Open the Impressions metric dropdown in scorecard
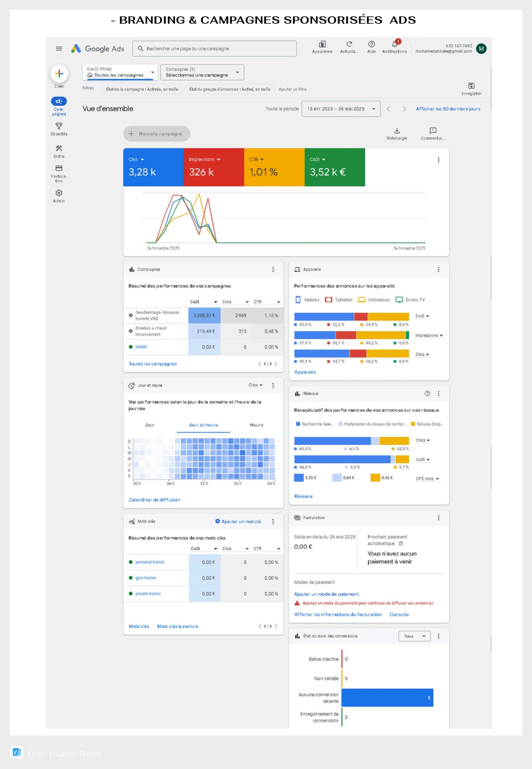532x769 pixels. pyautogui.click(x=205, y=159)
